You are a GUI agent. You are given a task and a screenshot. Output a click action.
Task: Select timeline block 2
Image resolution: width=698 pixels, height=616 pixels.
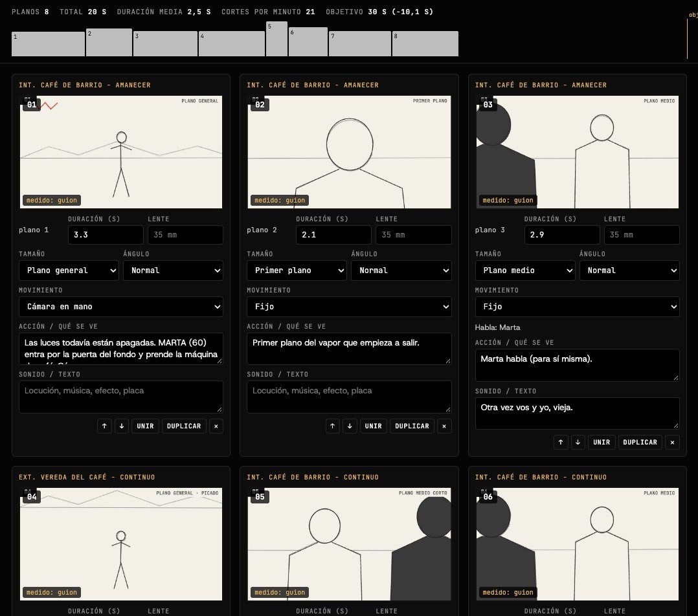point(109,43)
